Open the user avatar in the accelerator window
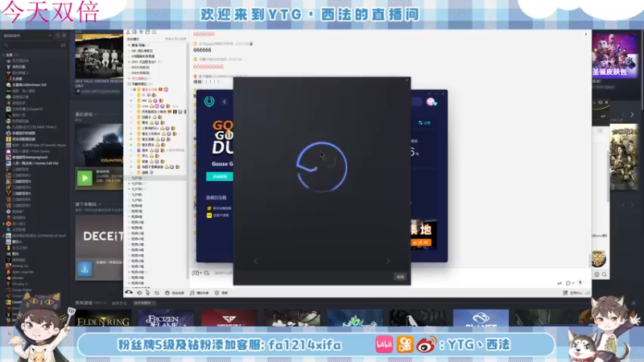644x362 pixels. tap(431, 102)
